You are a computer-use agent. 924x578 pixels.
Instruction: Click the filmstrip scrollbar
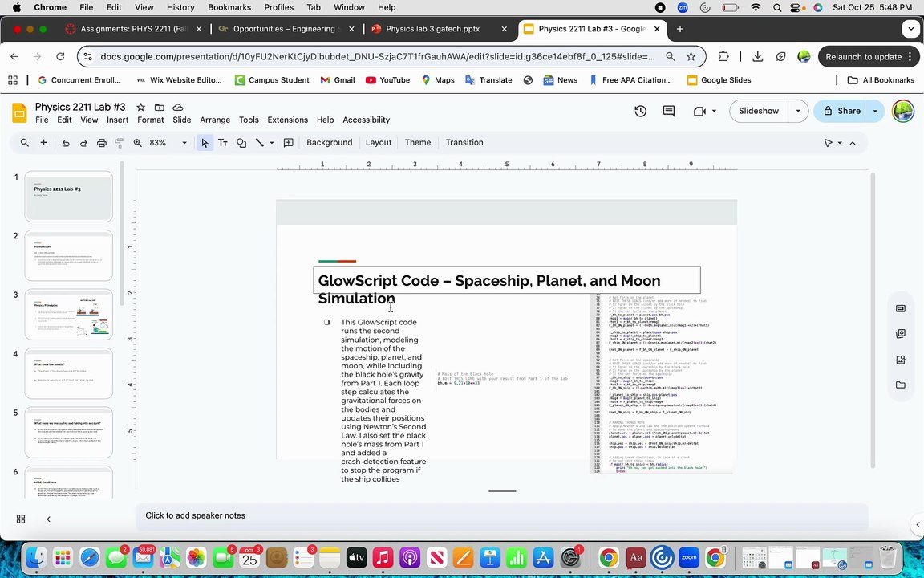[x=122, y=234]
